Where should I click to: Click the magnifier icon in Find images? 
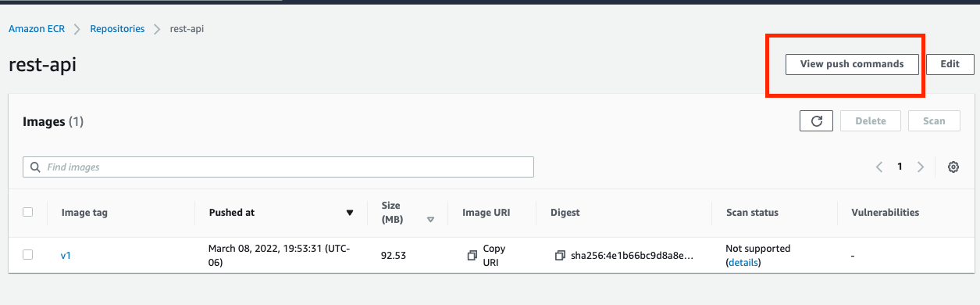click(35, 167)
